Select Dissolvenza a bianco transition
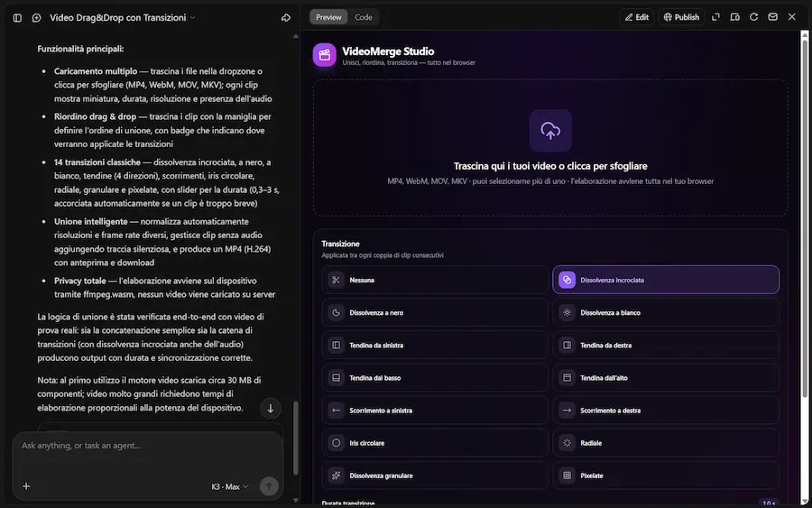The height and width of the screenshot is (508, 812). pos(666,312)
